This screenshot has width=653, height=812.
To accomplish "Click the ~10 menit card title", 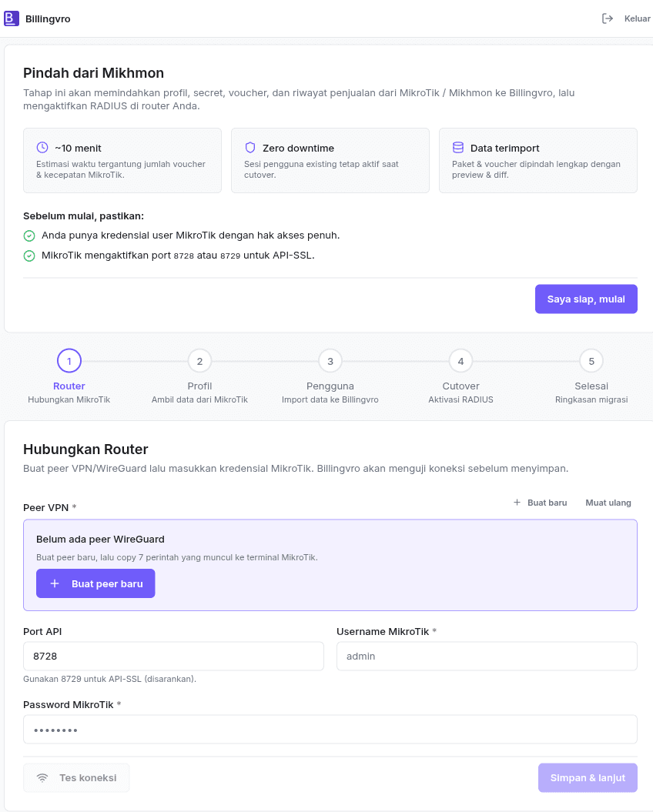I will tap(79, 148).
